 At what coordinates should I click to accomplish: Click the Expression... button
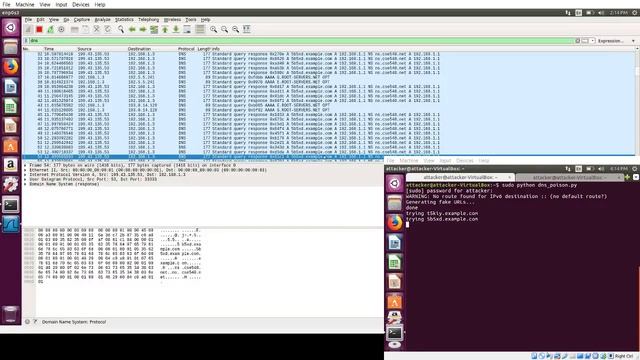pyautogui.click(x=611, y=41)
